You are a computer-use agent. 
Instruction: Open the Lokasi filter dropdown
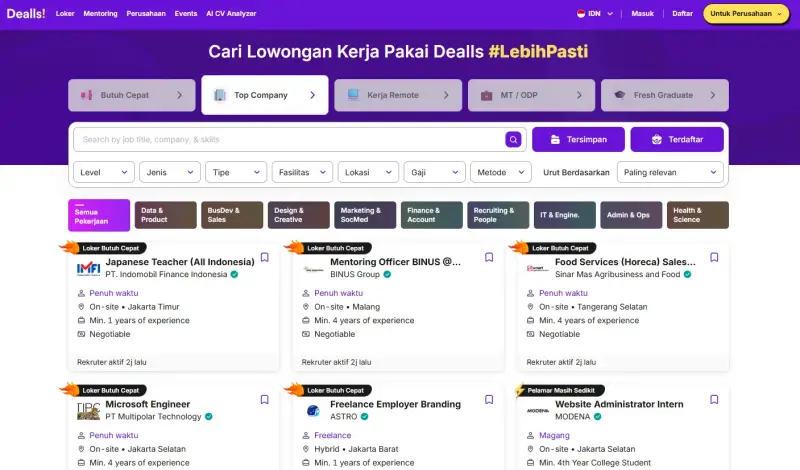[368, 172]
